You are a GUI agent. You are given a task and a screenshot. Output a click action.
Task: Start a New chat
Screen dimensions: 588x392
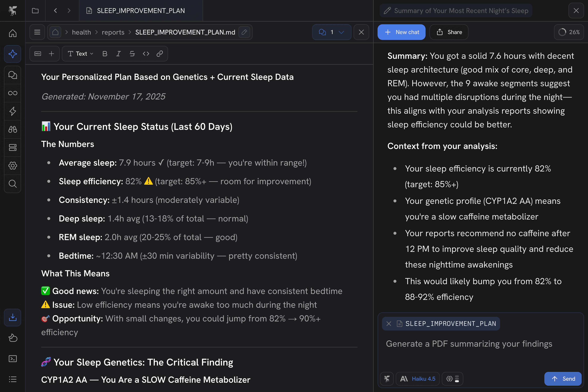(x=401, y=32)
